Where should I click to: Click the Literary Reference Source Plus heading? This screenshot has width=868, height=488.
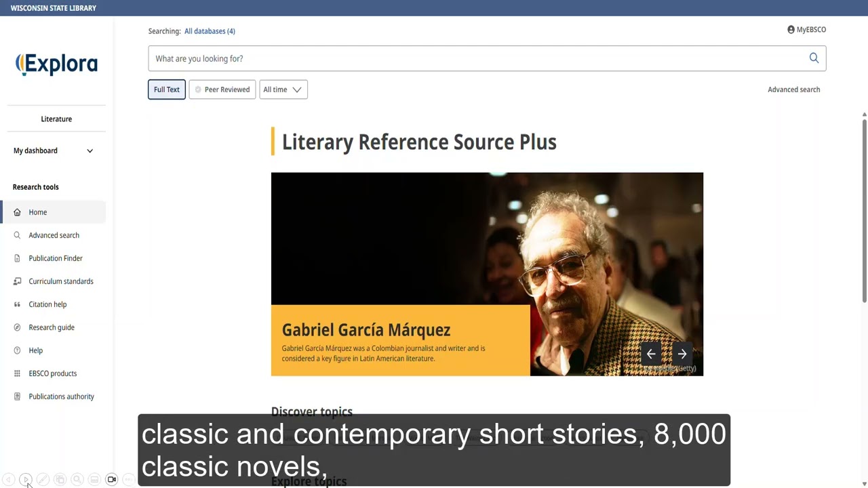click(419, 142)
